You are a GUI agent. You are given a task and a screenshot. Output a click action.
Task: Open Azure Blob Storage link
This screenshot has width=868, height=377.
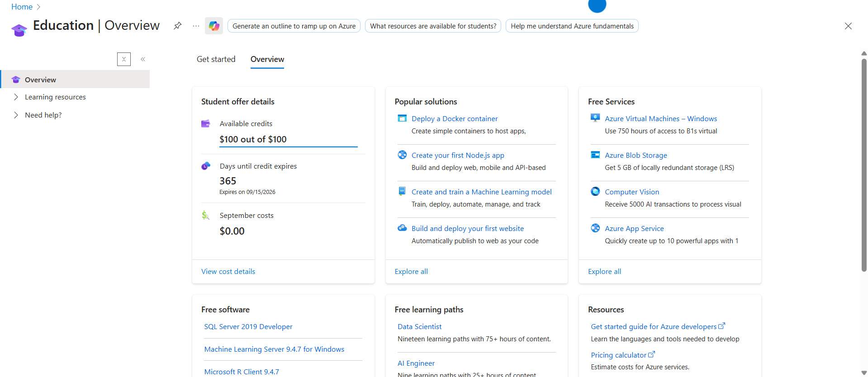click(x=636, y=156)
